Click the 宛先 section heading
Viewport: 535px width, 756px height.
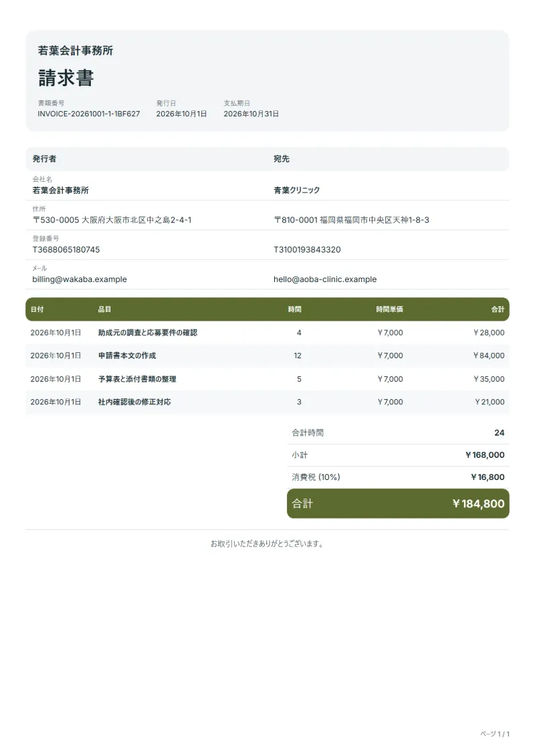(282, 158)
